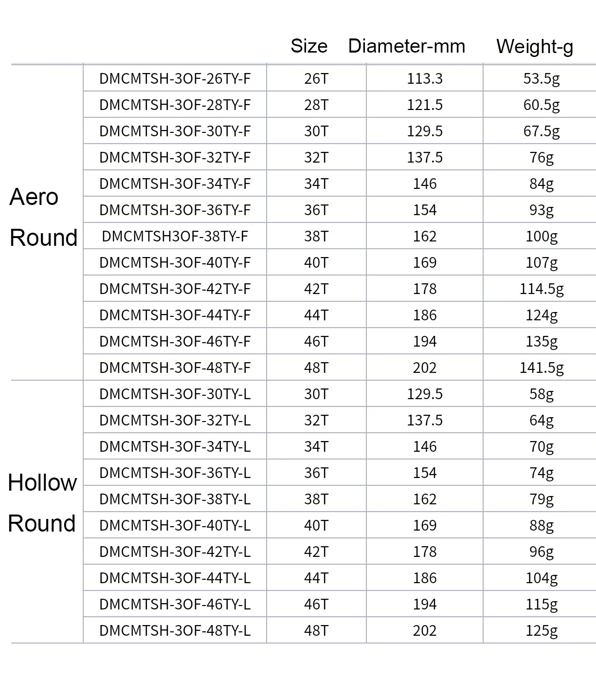This screenshot has height=700, width=596.
Task: Click the 26T size cell
Action: (316, 78)
